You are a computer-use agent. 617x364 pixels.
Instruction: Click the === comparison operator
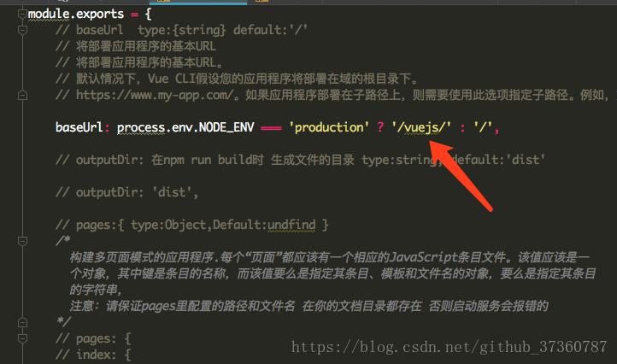271,128
